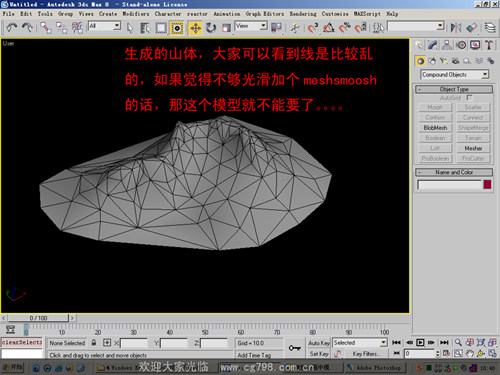Expand the All selection filter dropdown
The height and width of the screenshot is (375, 500).
[104, 26]
